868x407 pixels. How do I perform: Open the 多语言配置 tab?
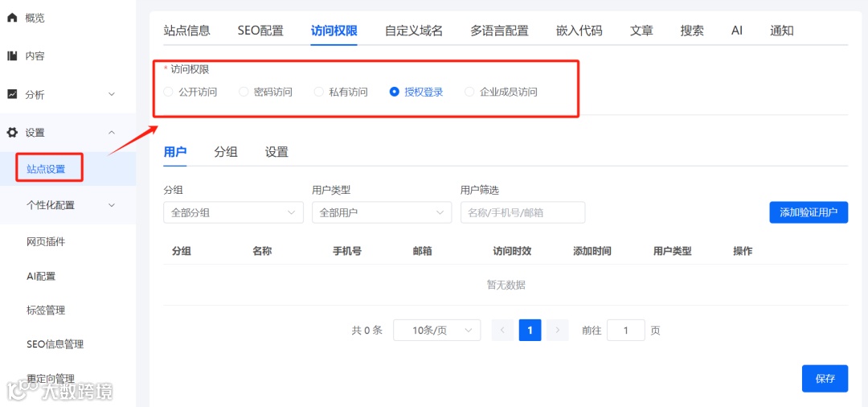499,31
